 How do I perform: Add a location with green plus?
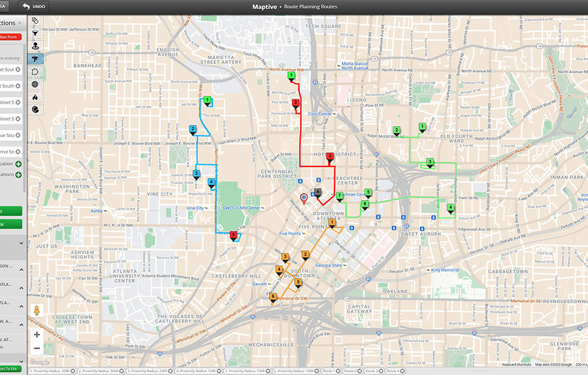pyautogui.click(x=18, y=164)
